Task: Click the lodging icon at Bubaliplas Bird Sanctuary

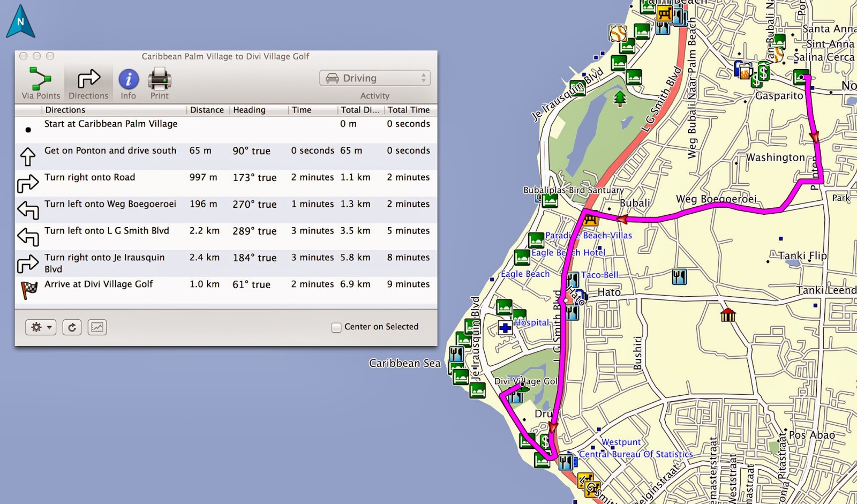Action: [x=550, y=200]
